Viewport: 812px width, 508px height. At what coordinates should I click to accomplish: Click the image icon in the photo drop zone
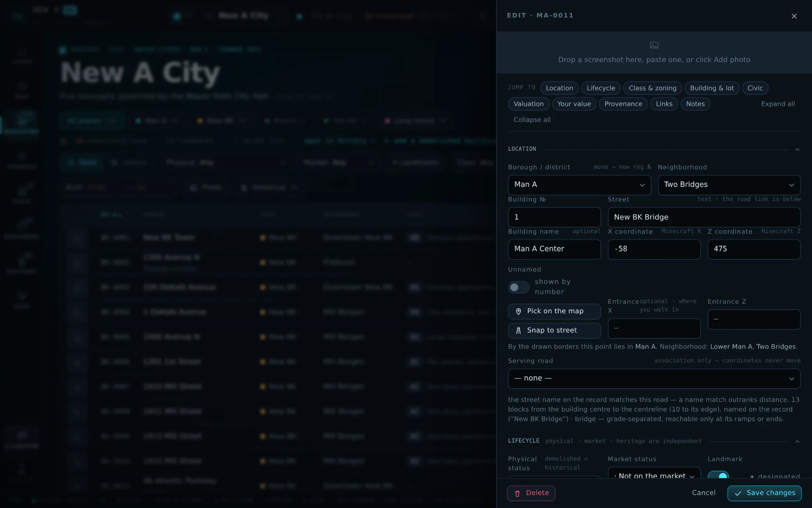pos(654,45)
